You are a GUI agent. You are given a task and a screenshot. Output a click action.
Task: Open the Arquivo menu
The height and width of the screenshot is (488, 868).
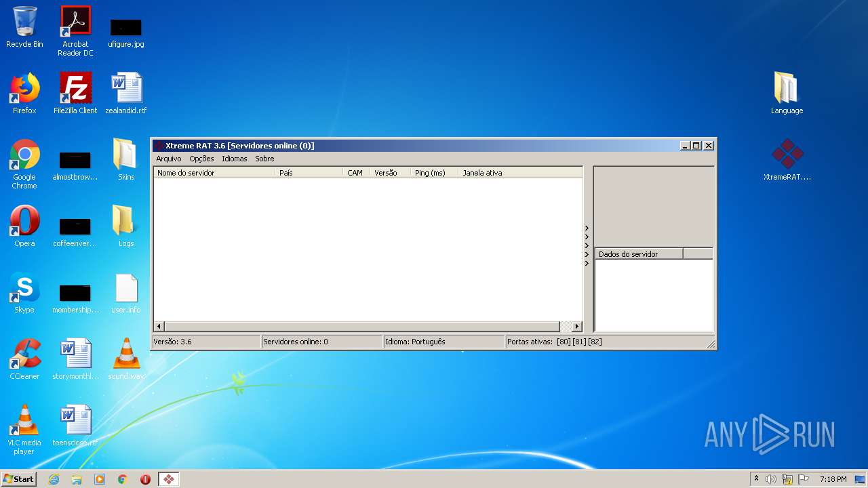[169, 159]
